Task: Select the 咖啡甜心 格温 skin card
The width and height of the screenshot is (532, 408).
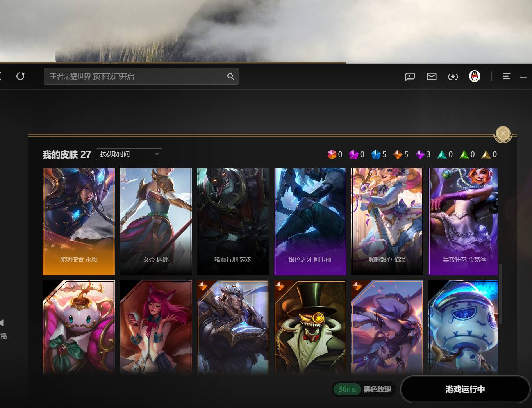Action: click(387, 222)
